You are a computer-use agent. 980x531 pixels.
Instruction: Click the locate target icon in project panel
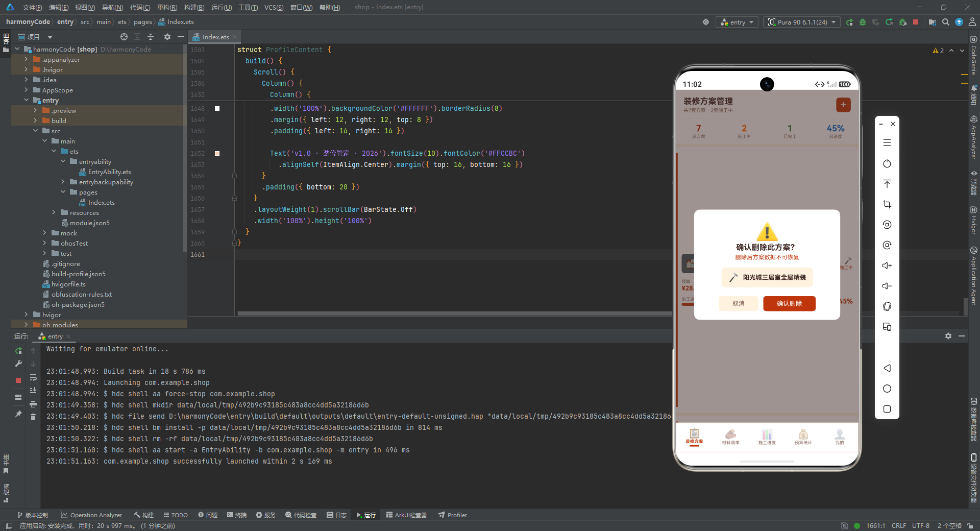tap(124, 37)
